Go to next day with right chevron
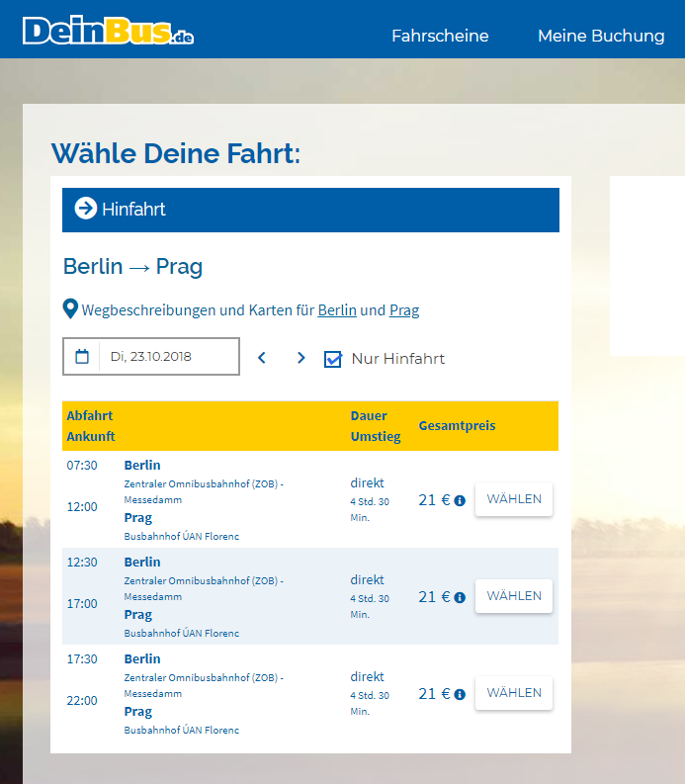Screen dimensions: 685x784 (301, 358)
